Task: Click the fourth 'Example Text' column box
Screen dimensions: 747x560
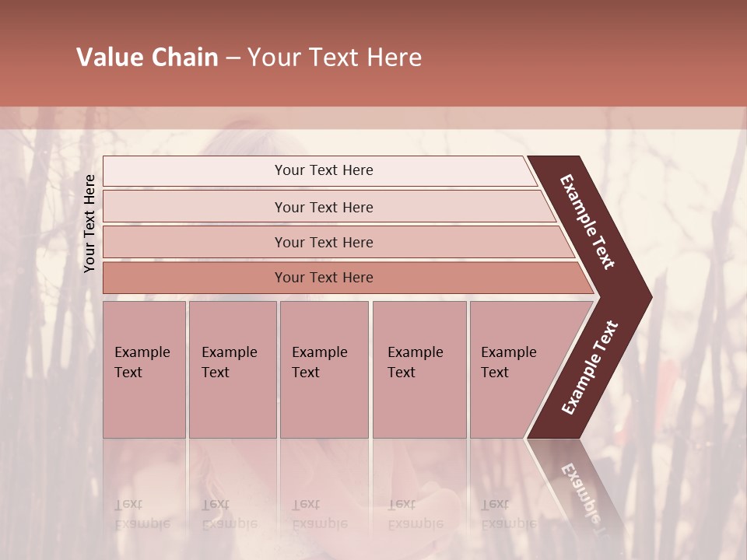Action: [x=419, y=369]
